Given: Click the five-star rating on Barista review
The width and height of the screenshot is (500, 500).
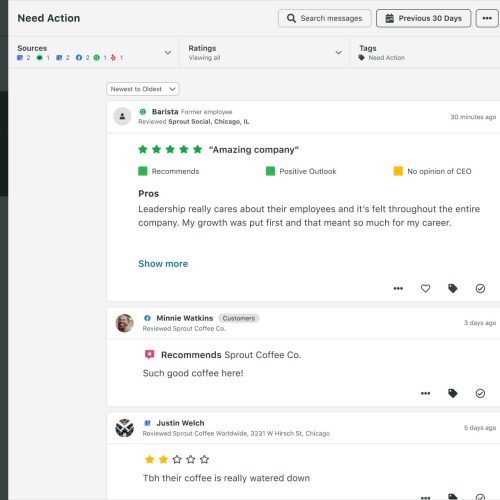Looking at the screenshot, I should pos(170,149).
